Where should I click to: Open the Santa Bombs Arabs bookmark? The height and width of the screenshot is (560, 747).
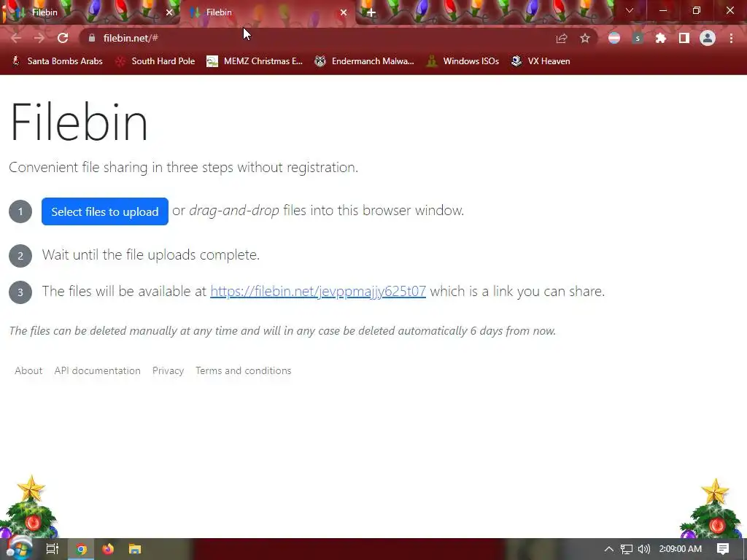click(57, 61)
